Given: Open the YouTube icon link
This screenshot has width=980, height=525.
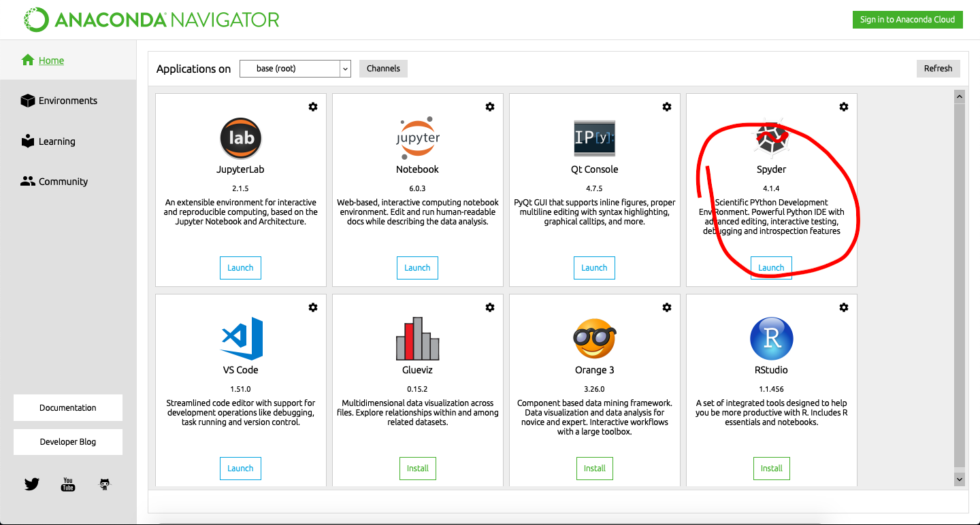Looking at the screenshot, I should [68, 484].
